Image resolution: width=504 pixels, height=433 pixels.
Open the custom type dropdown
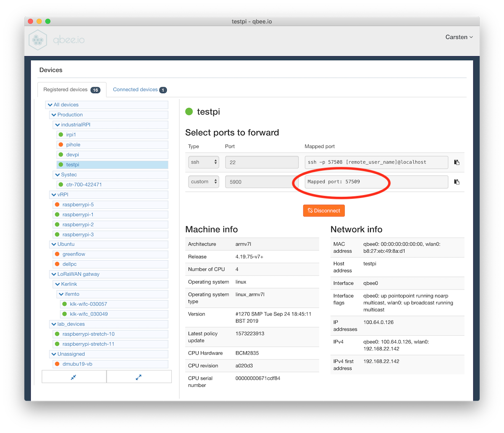click(x=204, y=182)
